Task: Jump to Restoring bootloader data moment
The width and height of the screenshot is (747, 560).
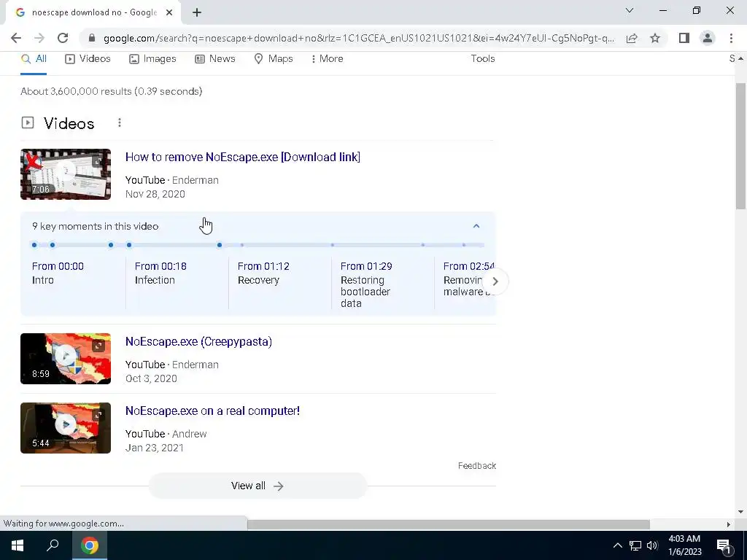Action: click(366, 285)
